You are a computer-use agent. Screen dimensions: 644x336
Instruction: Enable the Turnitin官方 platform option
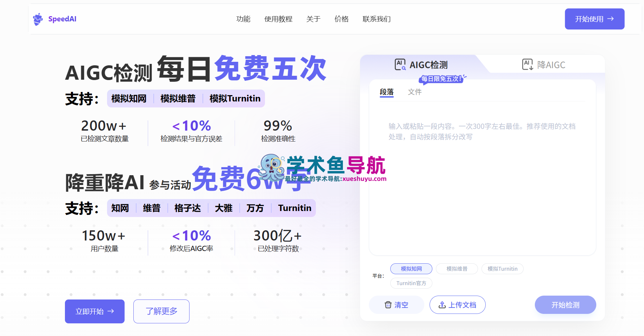tap(411, 283)
